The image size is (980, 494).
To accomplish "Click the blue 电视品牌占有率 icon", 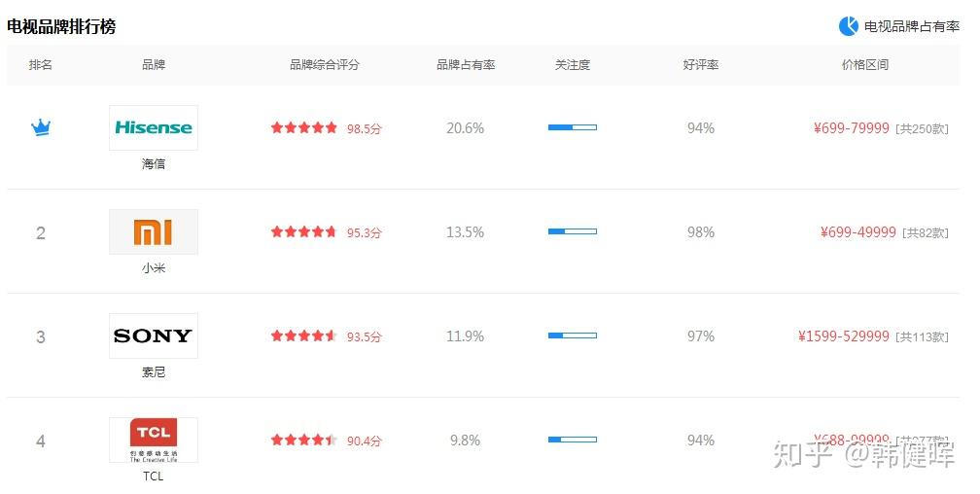I will pyautogui.click(x=849, y=26).
